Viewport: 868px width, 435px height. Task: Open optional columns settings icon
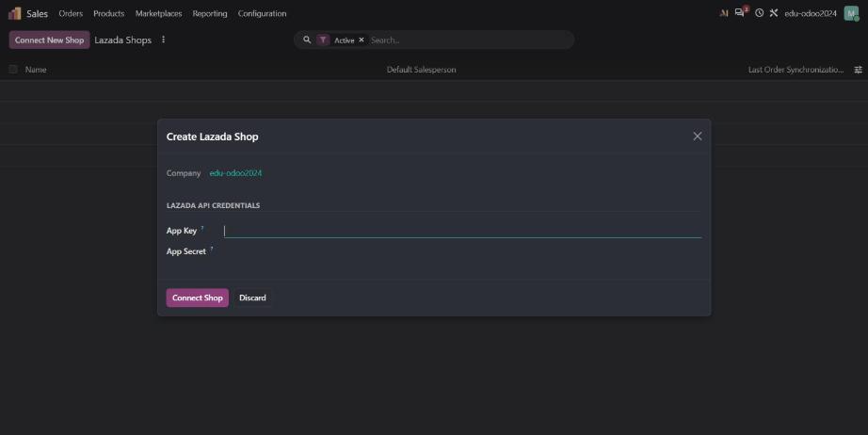858,70
